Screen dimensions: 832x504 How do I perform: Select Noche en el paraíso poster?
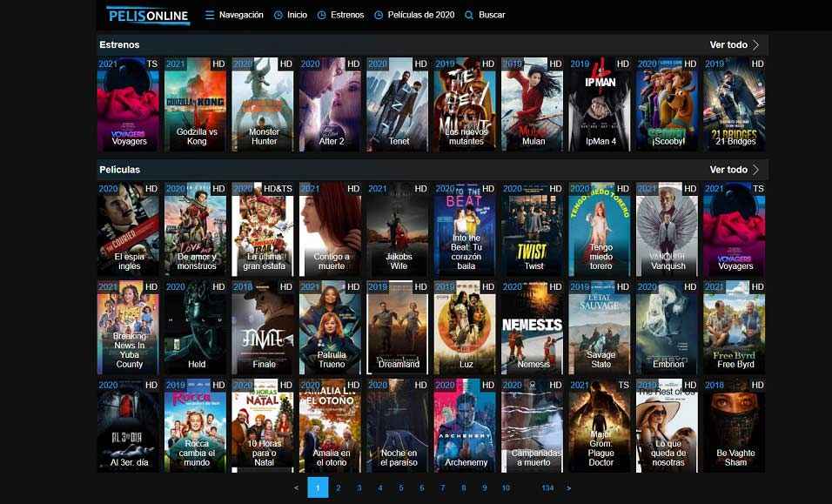point(398,426)
